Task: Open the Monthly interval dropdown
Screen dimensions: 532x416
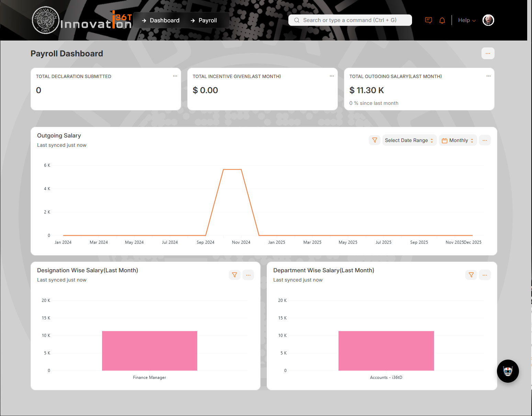Action: pos(457,140)
